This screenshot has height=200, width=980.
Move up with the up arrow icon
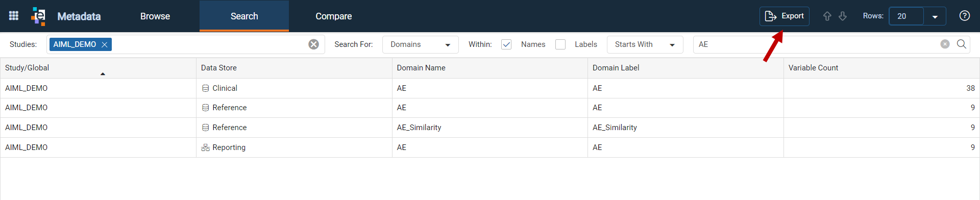pyautogui.click(x=827, y=16)
